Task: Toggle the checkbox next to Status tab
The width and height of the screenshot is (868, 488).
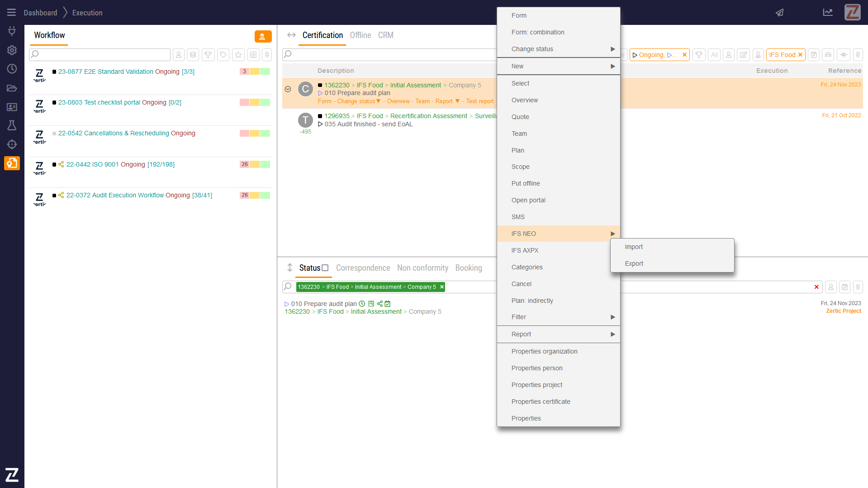Action: (325, 268)
